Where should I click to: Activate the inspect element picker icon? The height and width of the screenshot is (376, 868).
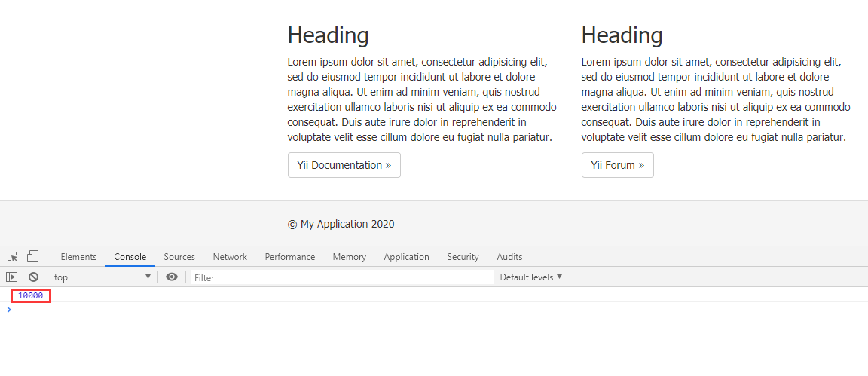[13, 256]
